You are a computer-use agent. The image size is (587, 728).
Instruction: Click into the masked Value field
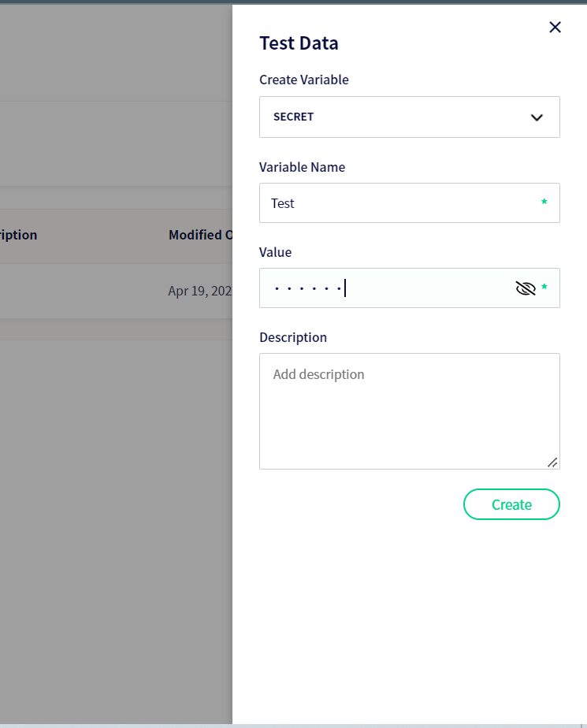(x=409, y=288)
